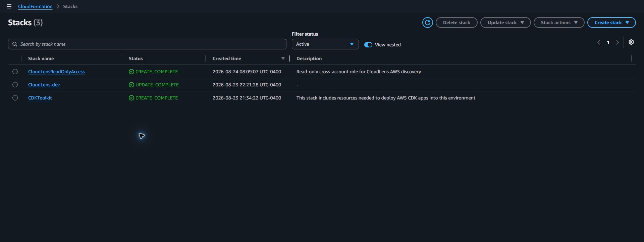
Task: Open the CloudLens-dev stack link
Action: click(44, 85)
